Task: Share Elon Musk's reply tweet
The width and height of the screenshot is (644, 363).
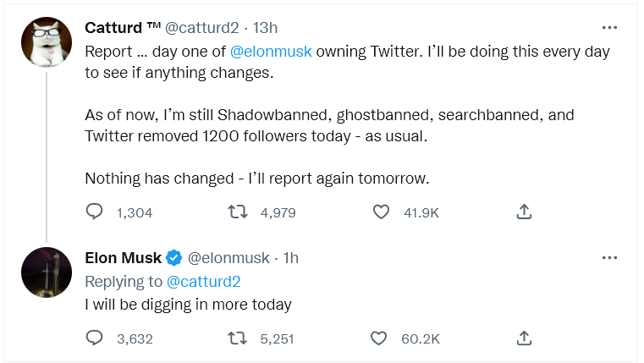Action: click(x=523, y=338)
